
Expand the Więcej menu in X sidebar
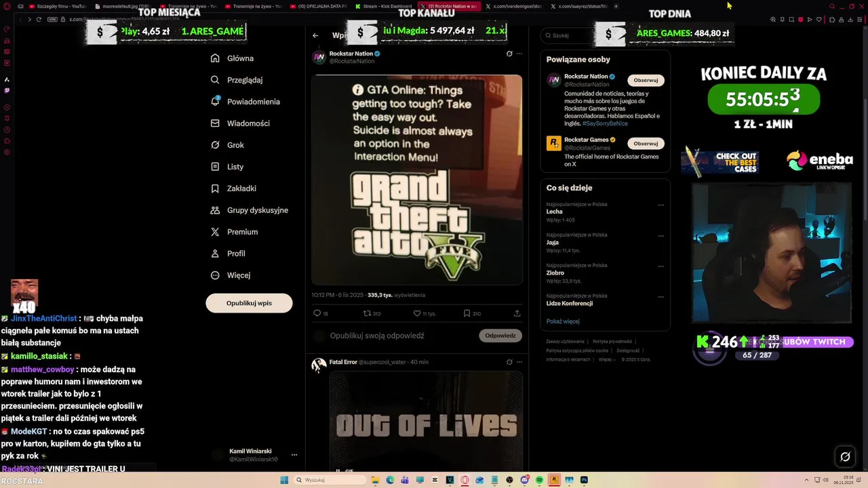[231, 275]
